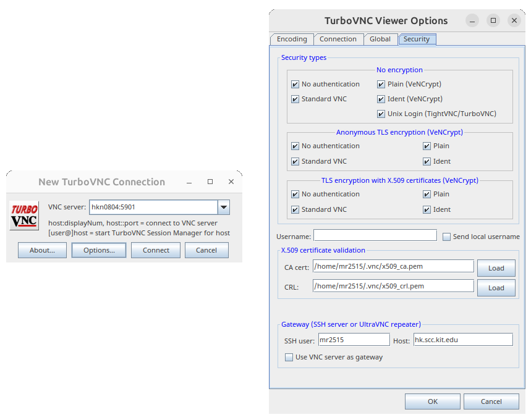This screenshot has height=420, width=531.
Task: Switch to the Encoding tab
Action: 292,40
